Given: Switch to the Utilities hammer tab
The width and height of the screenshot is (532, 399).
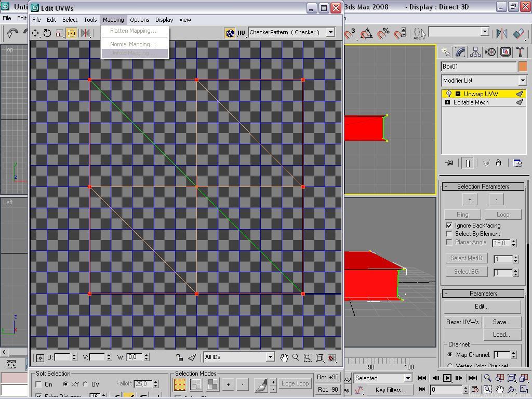Looking at the screenshot, I should click(520, 52).
